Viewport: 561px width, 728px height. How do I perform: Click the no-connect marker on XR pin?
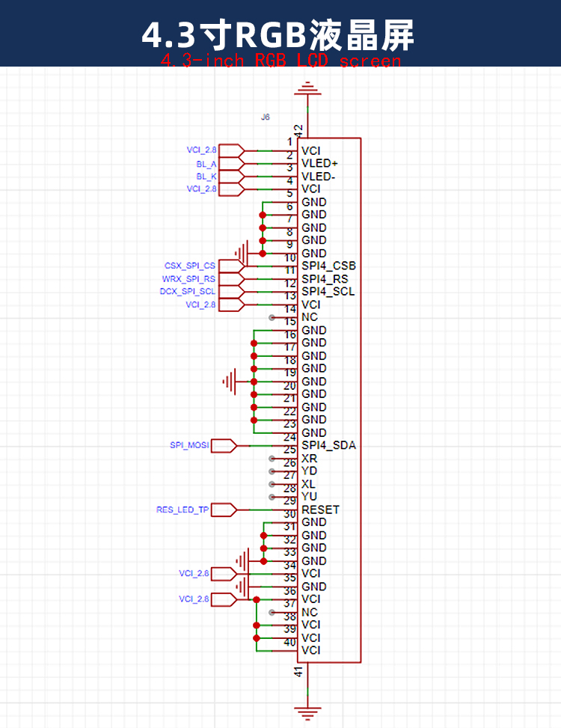coord(272,459)
